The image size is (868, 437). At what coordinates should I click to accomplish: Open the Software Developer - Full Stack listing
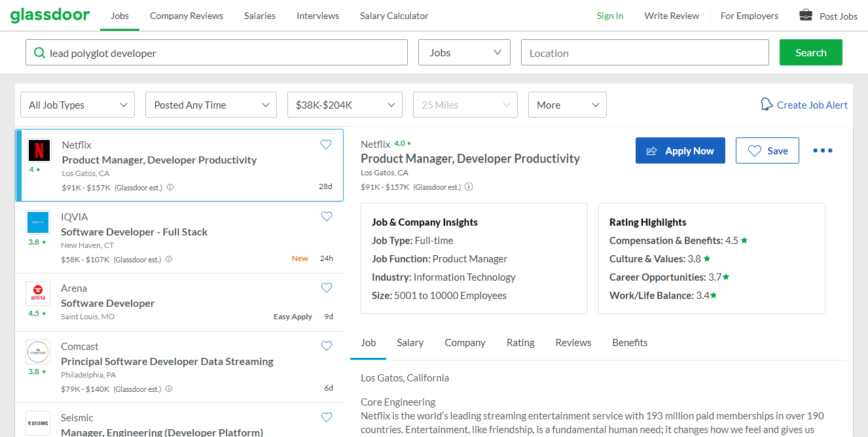pyautogui.click(x=134, y=232)
